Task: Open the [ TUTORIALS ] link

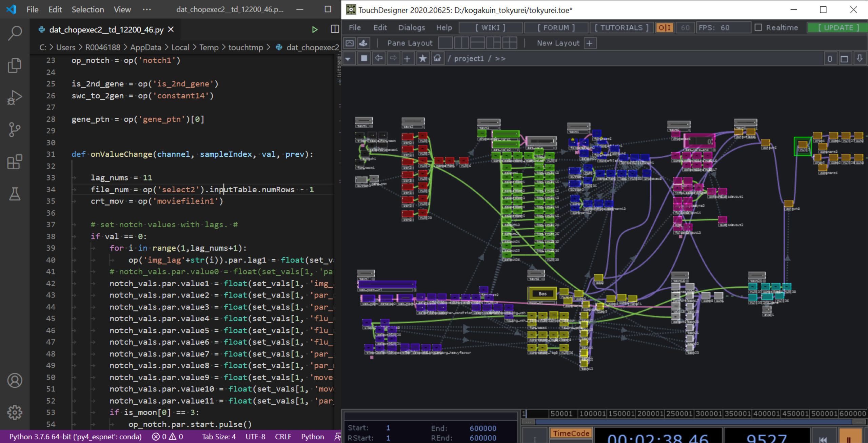Action: click(622, 27)
